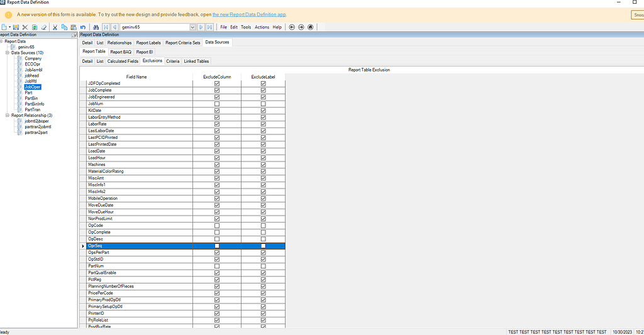Toggle ExcludeLabel checkbox for OpCode row
644x335 pixels.
[264, 225]
